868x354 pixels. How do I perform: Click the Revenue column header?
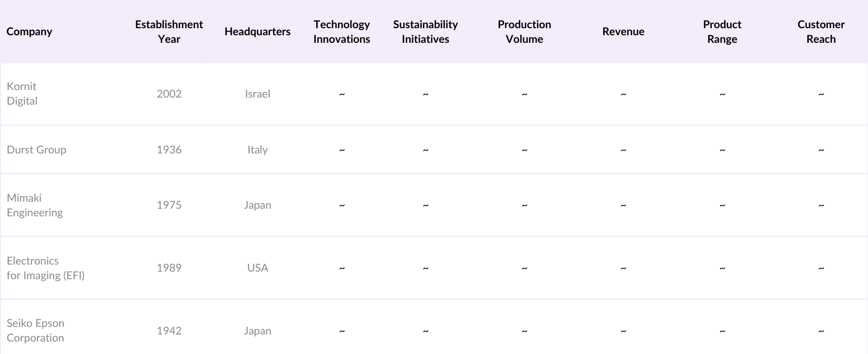623,31
